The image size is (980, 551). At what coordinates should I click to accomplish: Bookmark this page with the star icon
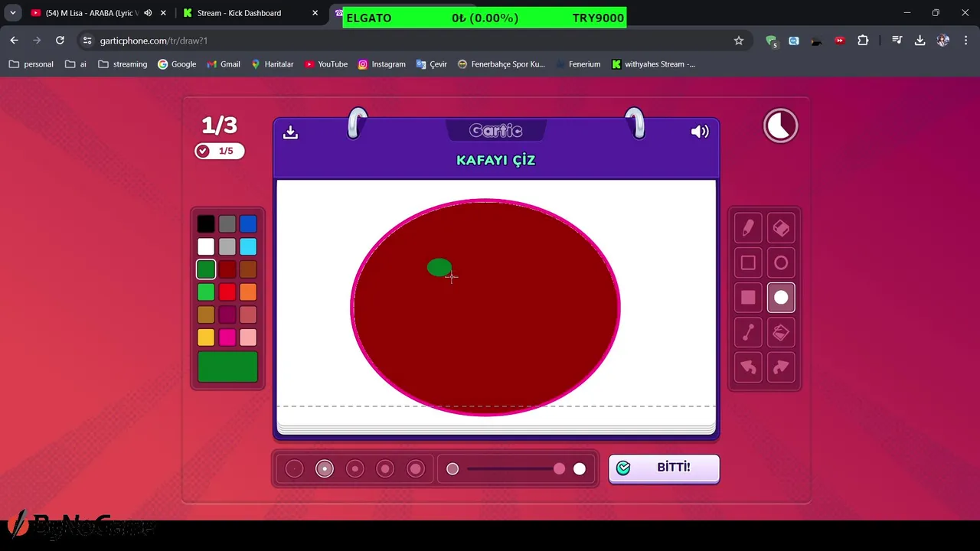pos(739,41)
